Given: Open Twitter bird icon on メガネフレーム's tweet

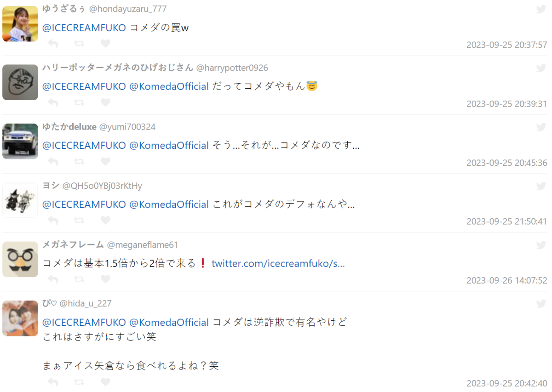Looking at the screenshot, I should point(541,245).
